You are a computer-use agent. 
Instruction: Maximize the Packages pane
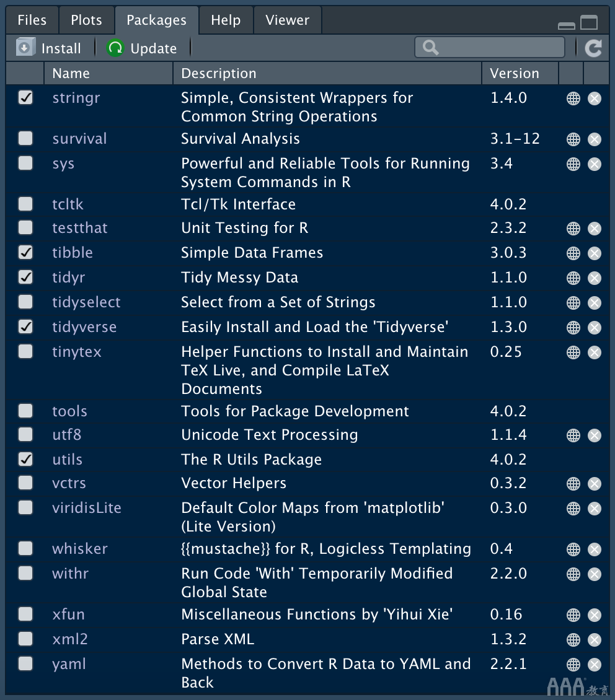coord(588,22)
